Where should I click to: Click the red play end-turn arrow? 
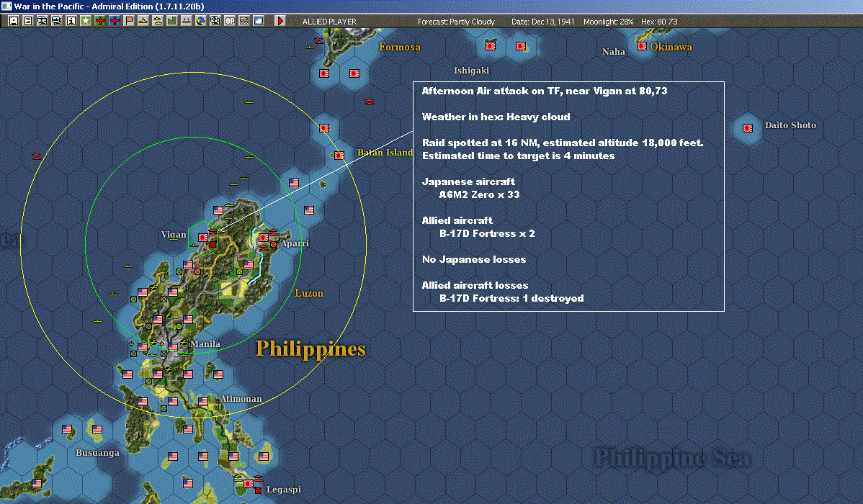(x=280, y=21)
